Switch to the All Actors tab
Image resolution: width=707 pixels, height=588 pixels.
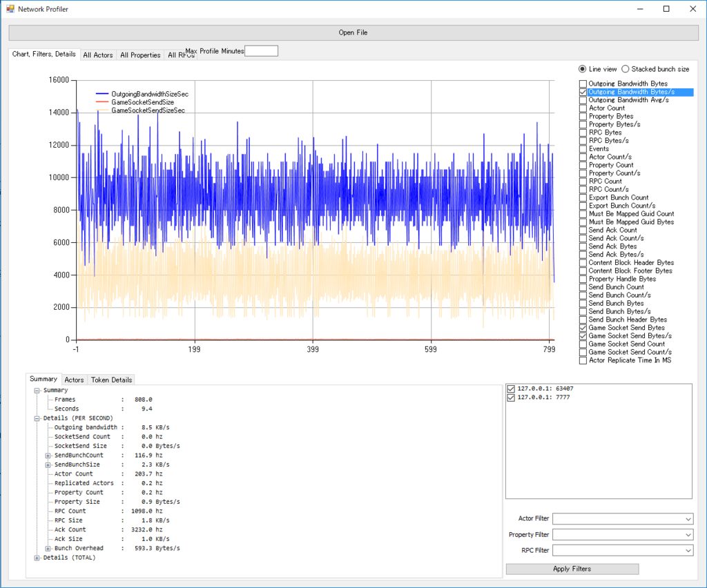(x=98, y=55)
